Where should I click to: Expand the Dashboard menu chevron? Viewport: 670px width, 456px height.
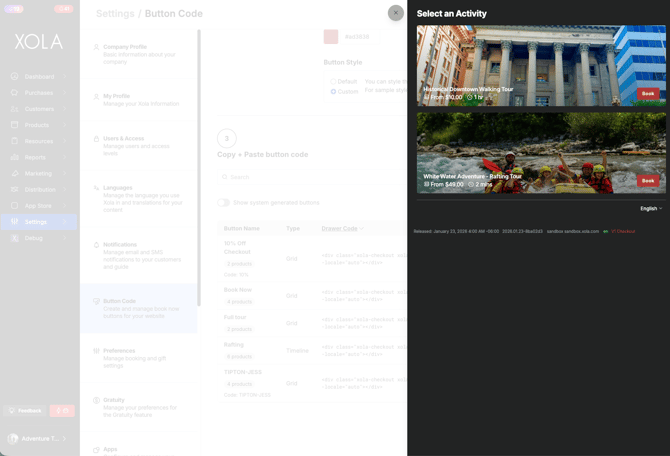coord(65,76)
